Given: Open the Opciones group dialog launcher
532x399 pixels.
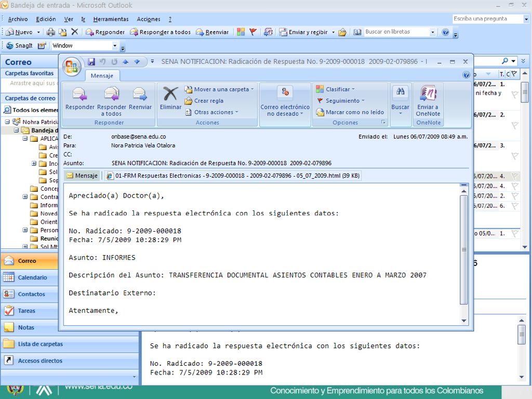Looking at the screenshot, I should pyautogui.click(x=383, y=122).
